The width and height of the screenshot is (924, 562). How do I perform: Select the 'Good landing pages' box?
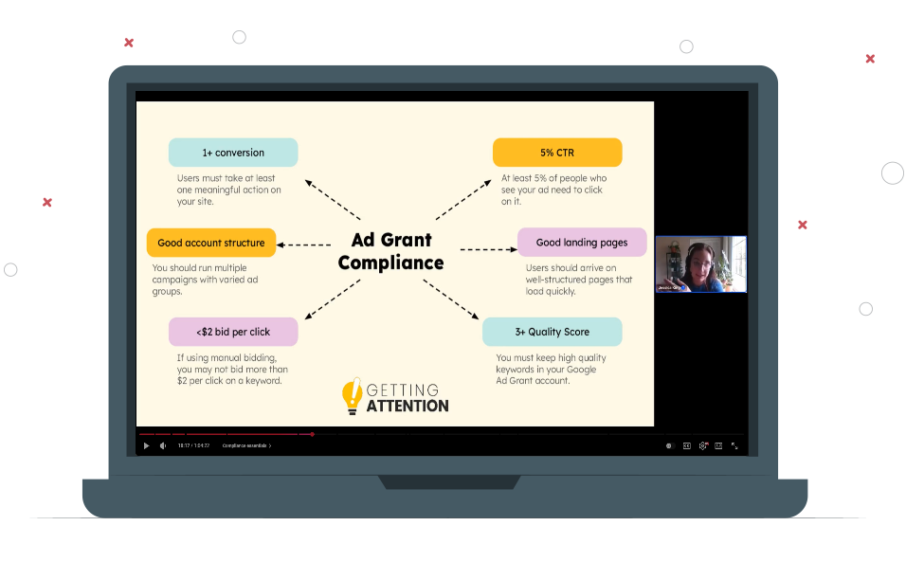tap(582, 243)
